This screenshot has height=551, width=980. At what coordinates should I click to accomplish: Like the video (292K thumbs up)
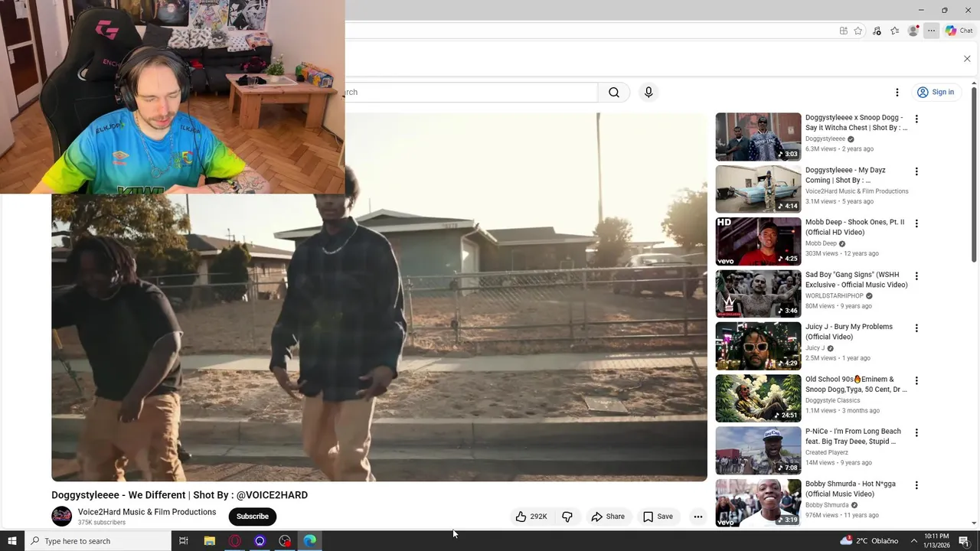tap(531, 517)
